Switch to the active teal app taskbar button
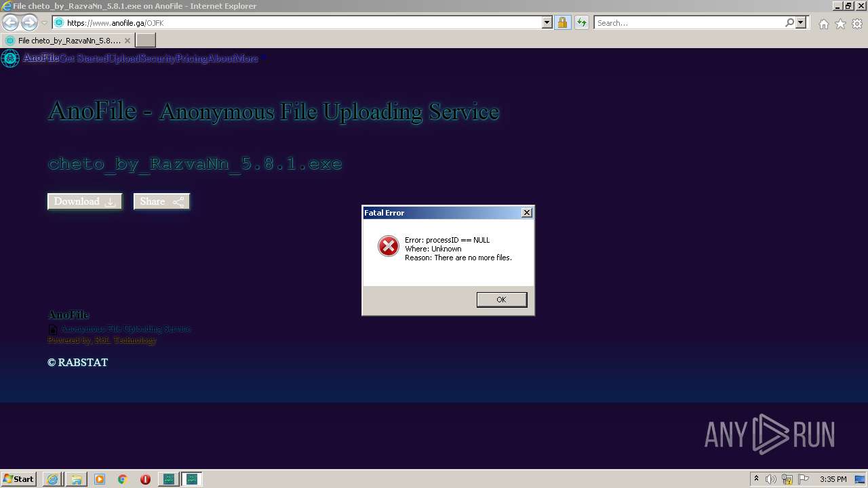Viewport: 868px width, 488px height. coord(192,479)
